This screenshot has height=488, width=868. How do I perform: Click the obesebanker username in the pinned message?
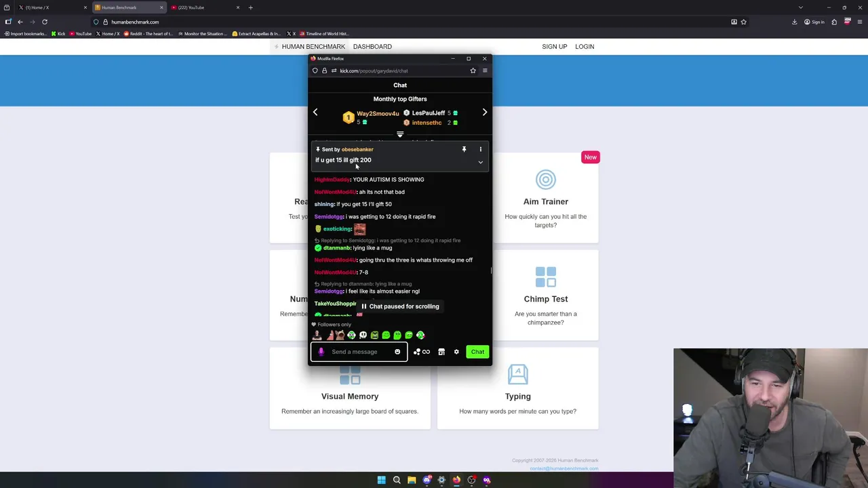pyautogui.click(x=357, y=149)
